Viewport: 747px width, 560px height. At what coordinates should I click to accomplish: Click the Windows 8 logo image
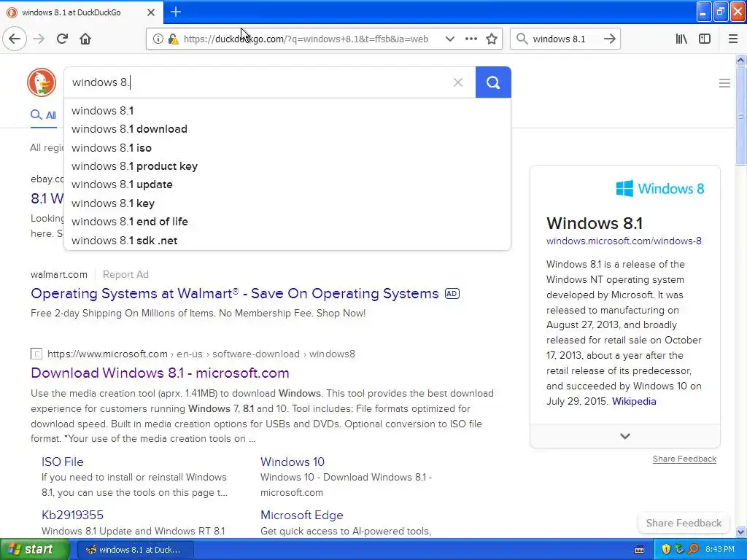pos(659,189)
